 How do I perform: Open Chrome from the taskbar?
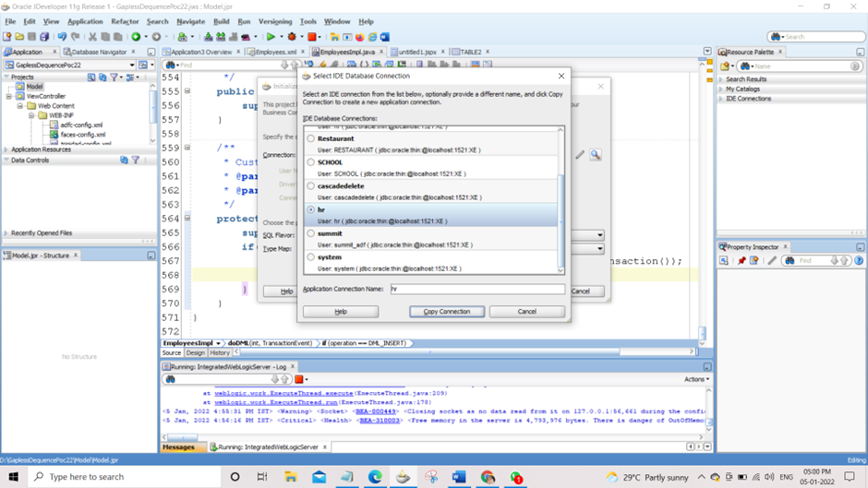click(x=488, y=477)
